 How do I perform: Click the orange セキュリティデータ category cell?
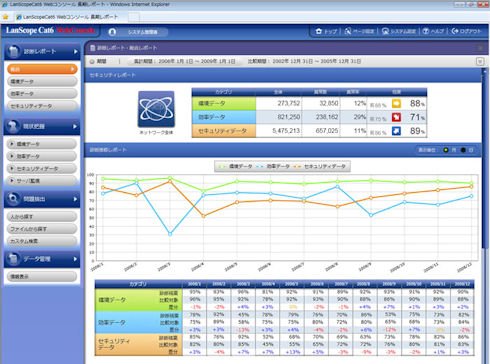tap(224, 131)
